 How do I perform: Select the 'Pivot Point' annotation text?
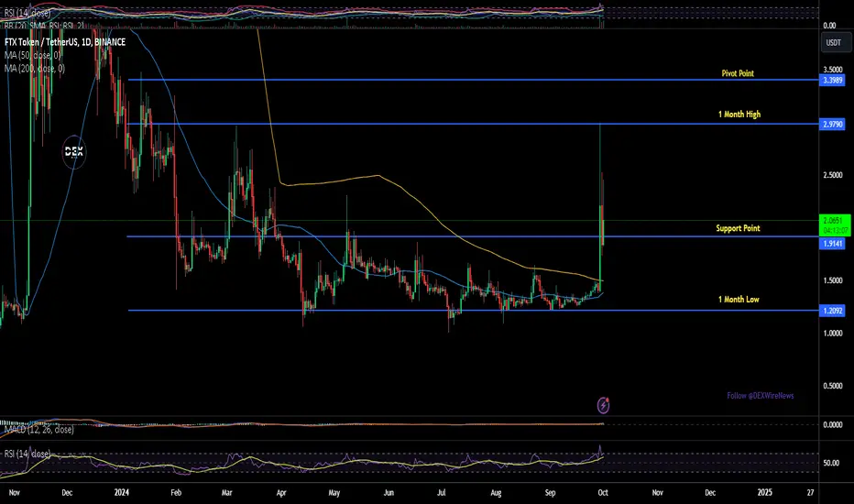coord(738,73)
